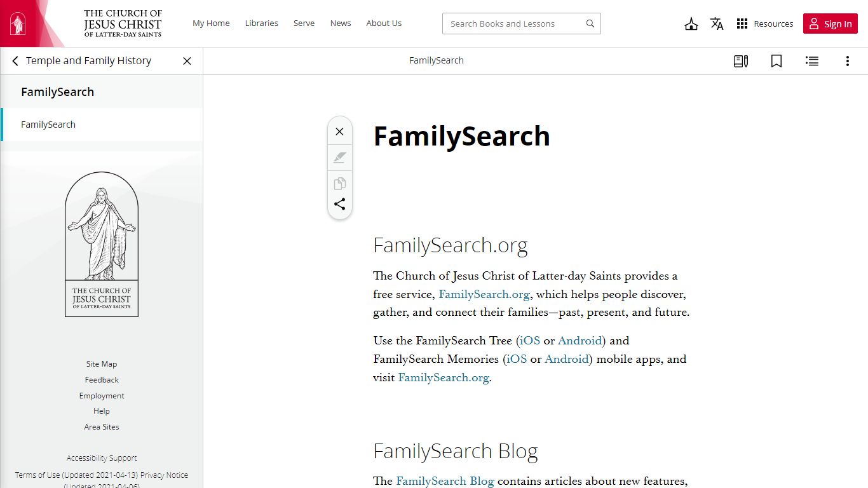Close the sidebar navigation panel

187,61
